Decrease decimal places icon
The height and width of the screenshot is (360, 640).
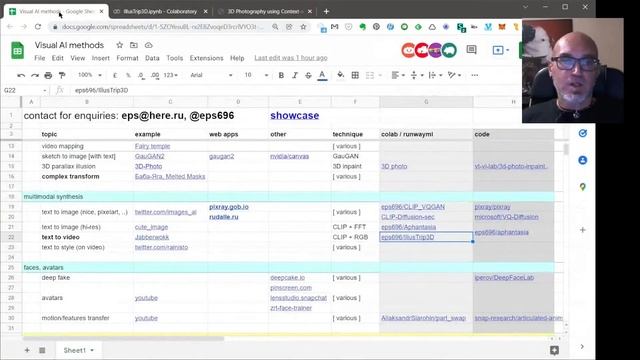141,76
